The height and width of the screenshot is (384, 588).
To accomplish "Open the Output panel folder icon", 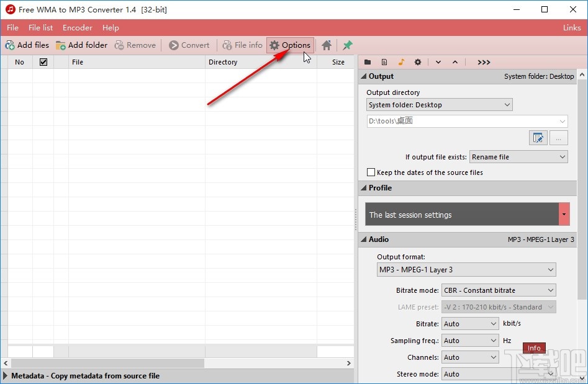I will click(x=368, y=62).
